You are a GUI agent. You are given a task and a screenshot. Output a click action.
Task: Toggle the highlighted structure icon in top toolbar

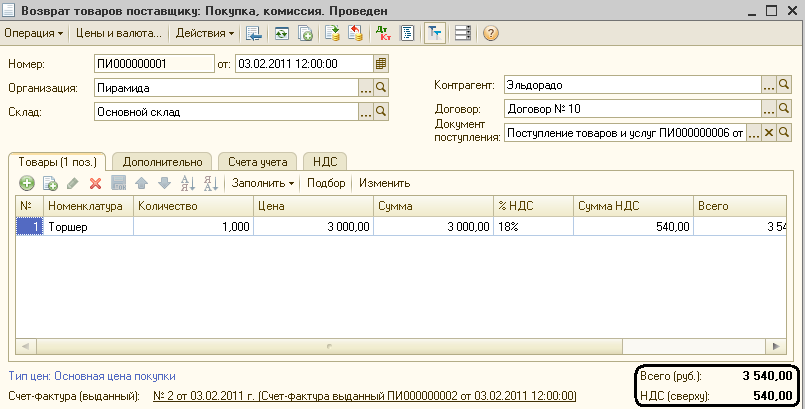(435, 33)
